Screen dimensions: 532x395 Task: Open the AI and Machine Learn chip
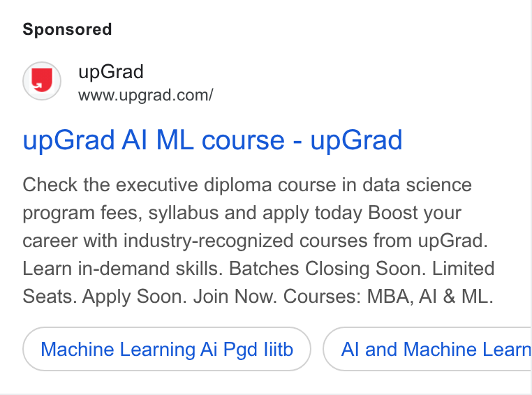pyautogui.click(x=427, y=349)
